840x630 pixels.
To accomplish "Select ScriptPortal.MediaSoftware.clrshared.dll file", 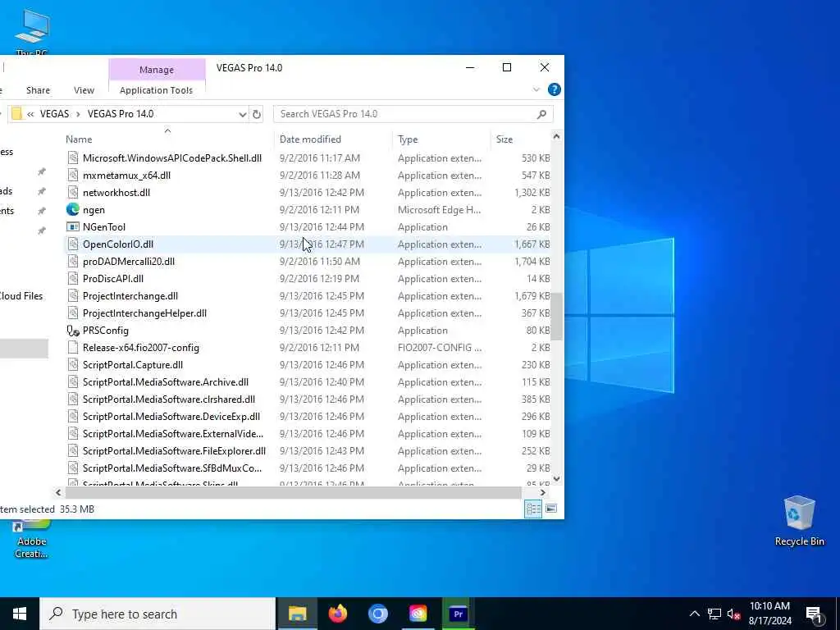I will (169, 399).
